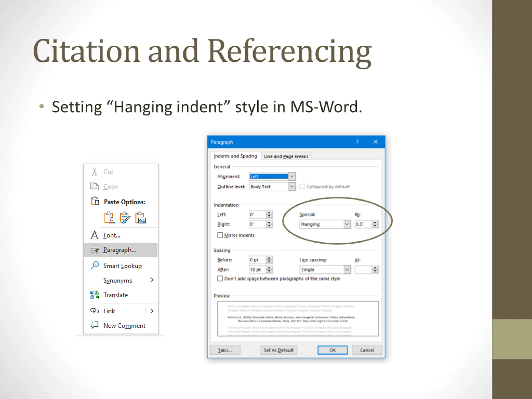Click the At line spacing field
The height and width of the screenshot is (399, 532).
tap(363, 270)
